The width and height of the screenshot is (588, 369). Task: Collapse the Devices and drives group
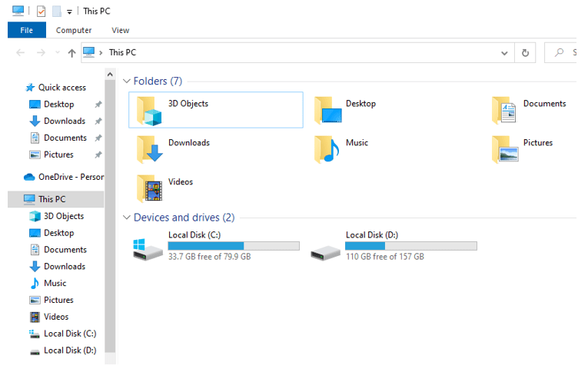tap(127, 218)
